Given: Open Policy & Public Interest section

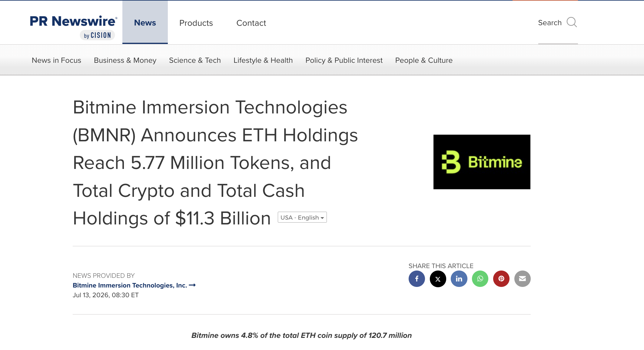Looking at the screenshot, I should click(344, 60).
